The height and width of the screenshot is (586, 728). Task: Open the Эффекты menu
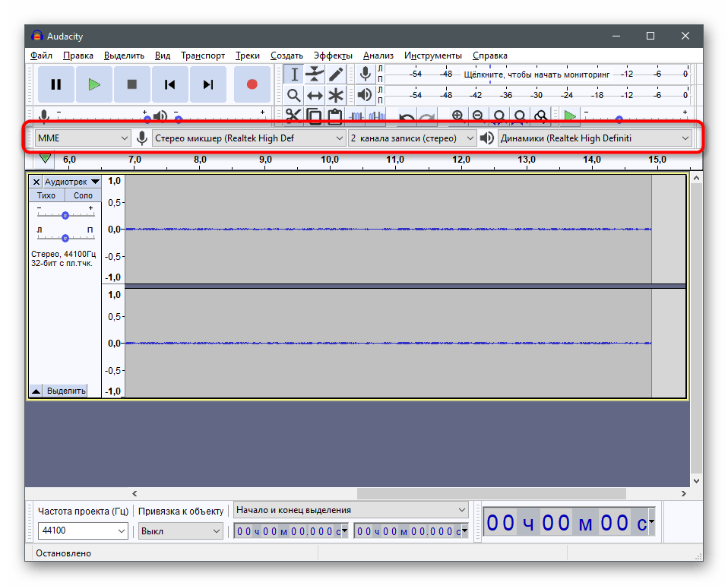[333, 55]
